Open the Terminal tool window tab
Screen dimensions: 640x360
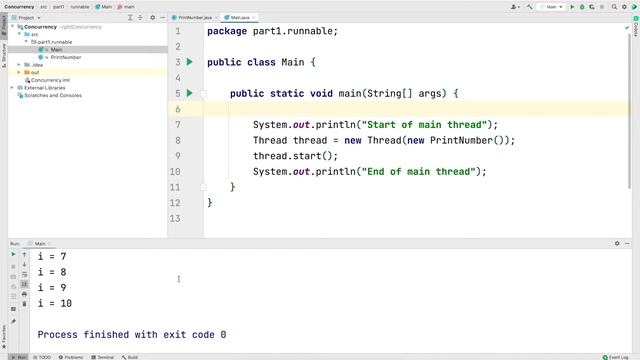coord(102,357)
